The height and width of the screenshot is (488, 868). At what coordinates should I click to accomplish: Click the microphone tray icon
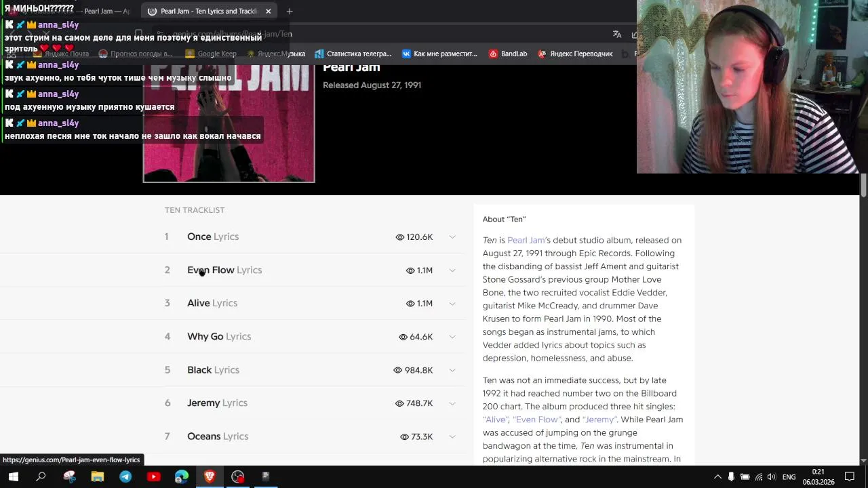731,477
